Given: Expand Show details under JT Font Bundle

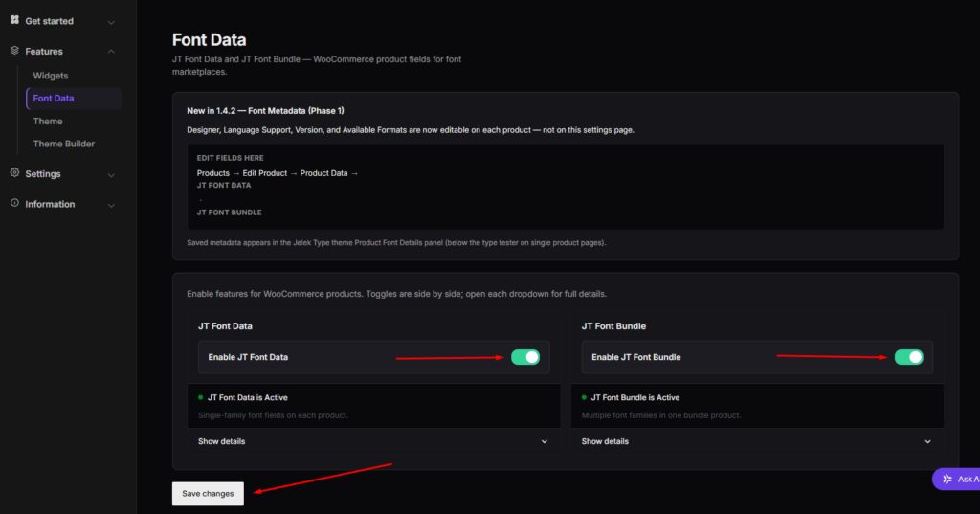Looking at the screenshot, I should point(757,441).
